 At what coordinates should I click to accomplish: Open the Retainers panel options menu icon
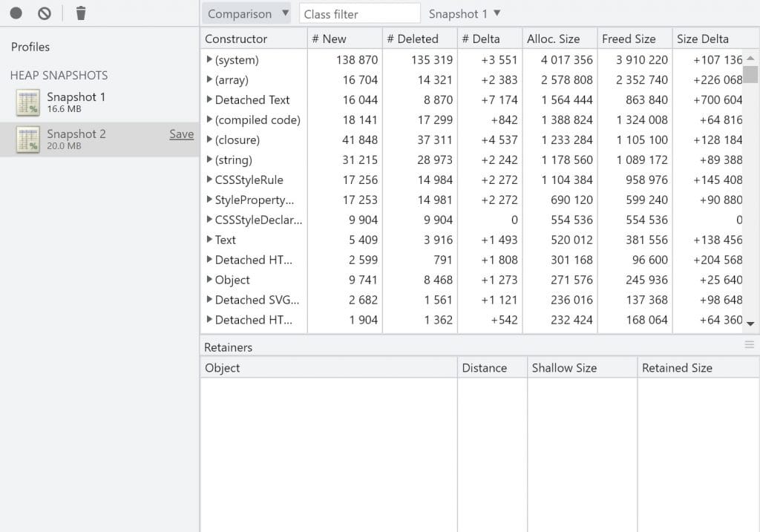coord(750,344)
